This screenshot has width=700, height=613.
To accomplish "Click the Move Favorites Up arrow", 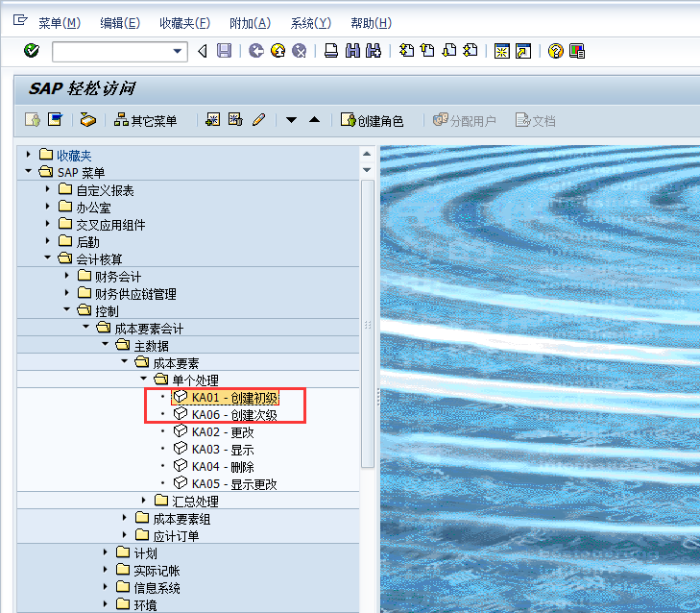I will [x=314, y=119].
